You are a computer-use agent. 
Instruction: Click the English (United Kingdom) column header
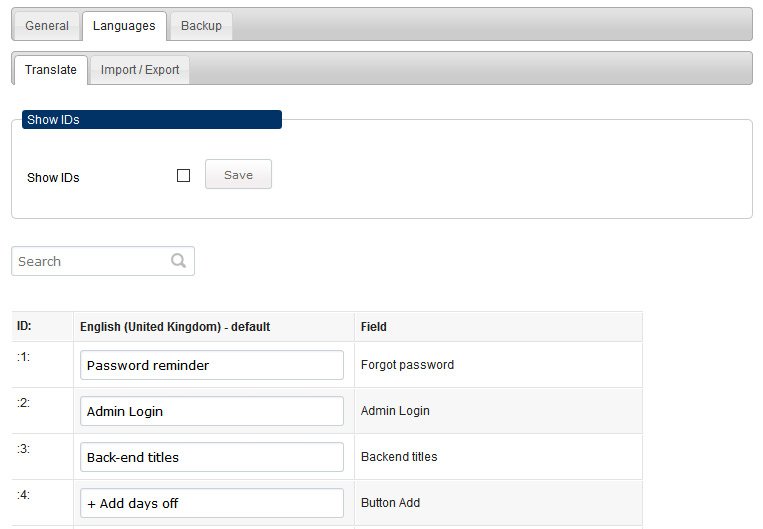click(175, 327)
